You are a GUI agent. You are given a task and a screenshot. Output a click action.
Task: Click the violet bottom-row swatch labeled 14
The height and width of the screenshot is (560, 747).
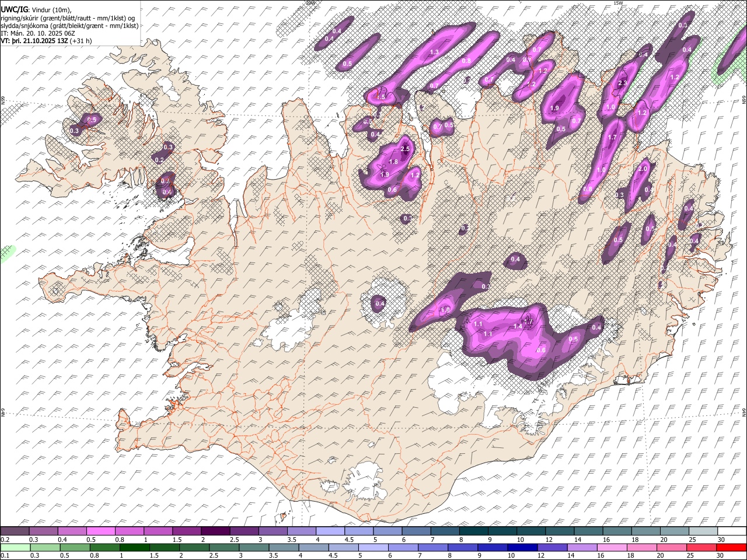coord(582,548)
